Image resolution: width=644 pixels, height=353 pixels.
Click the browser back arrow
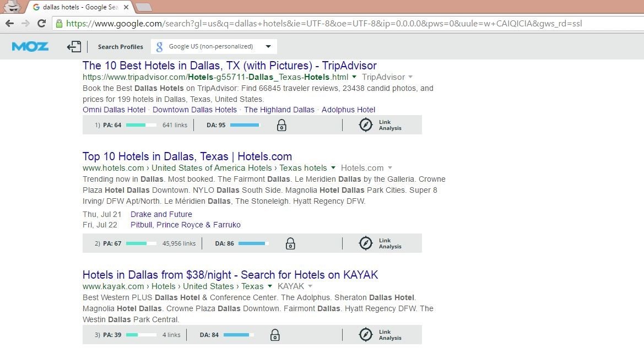click(x=9, y=23)
